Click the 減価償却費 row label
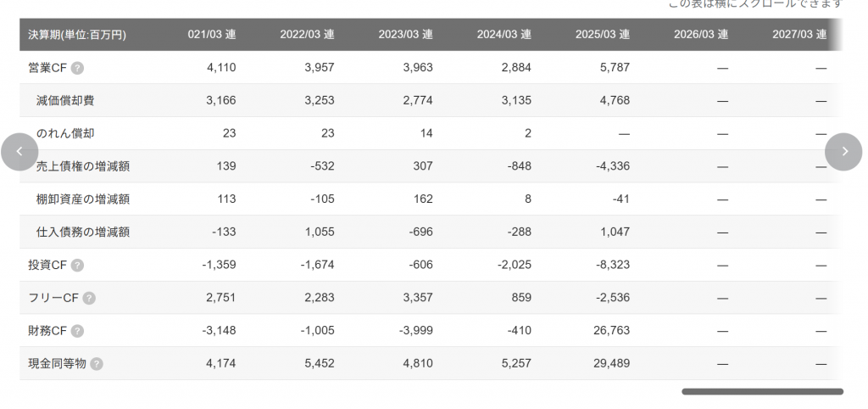868x409 pixels. click(65, 100)
